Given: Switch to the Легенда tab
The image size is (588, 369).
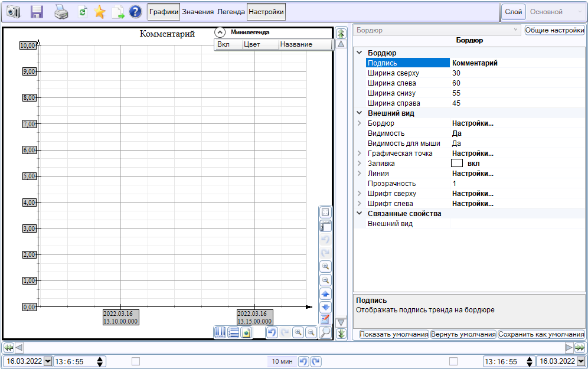Looking at the screenshot, I should (x=231, y=12).
